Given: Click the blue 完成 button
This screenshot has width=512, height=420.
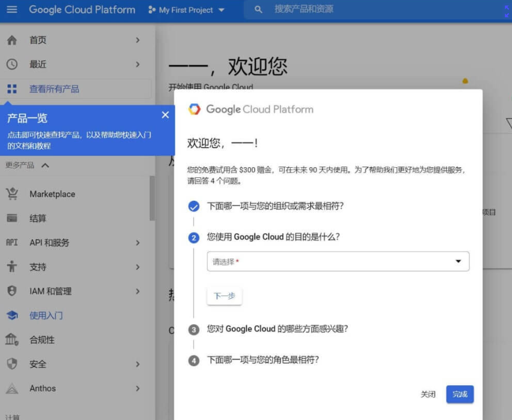Looking at the screenshot, I should [x=460, y=394].
